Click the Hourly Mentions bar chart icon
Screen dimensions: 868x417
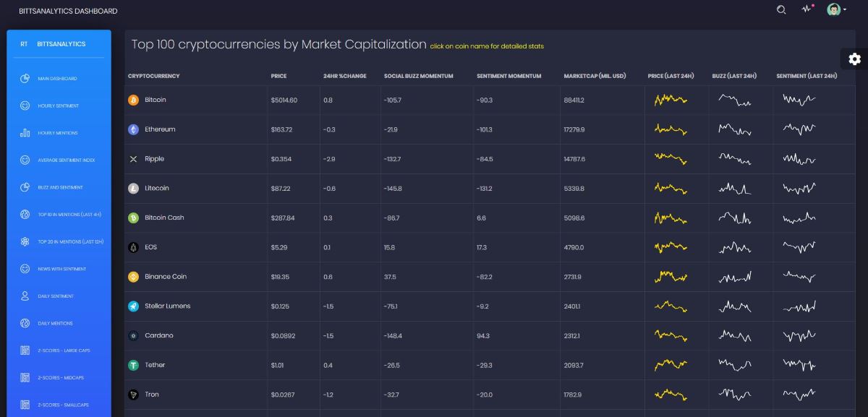point(25,133)
